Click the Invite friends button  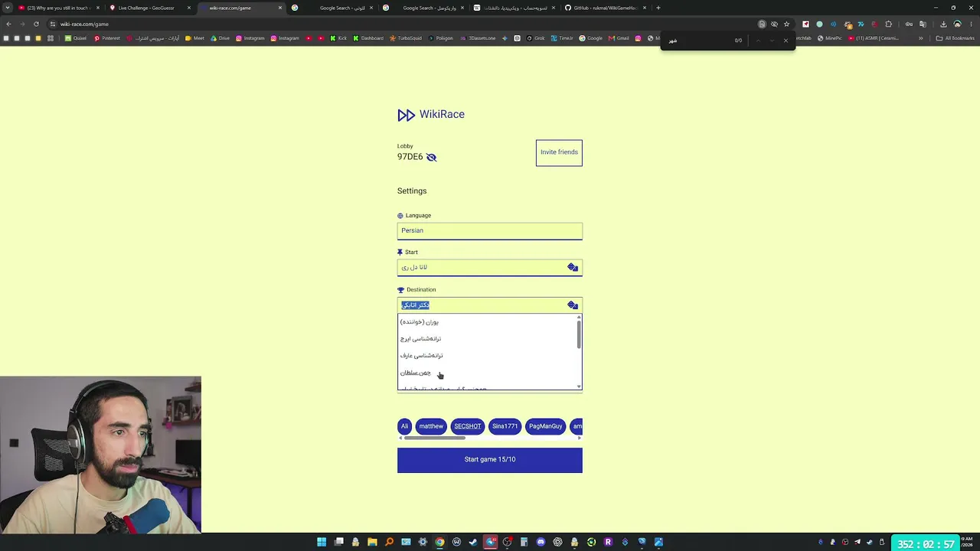[x=559, y=152]
